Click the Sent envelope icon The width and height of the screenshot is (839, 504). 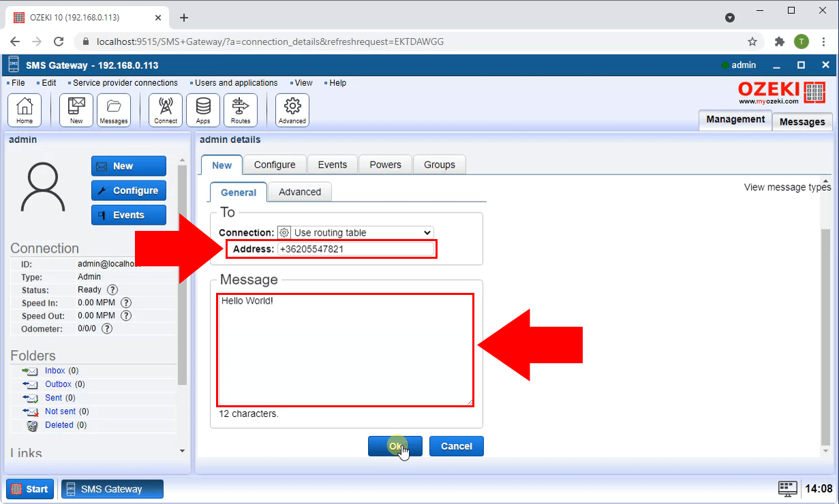pyautogui.click(x=30, y=398)
